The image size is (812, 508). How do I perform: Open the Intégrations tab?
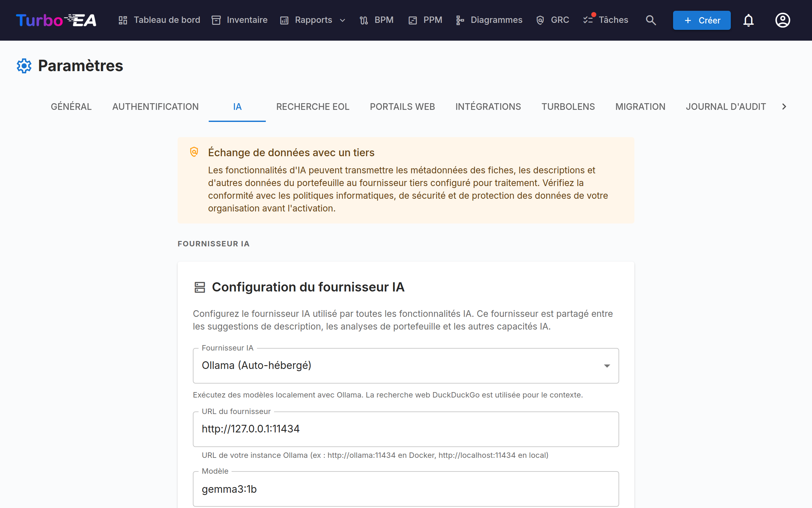tap(488, 106)
